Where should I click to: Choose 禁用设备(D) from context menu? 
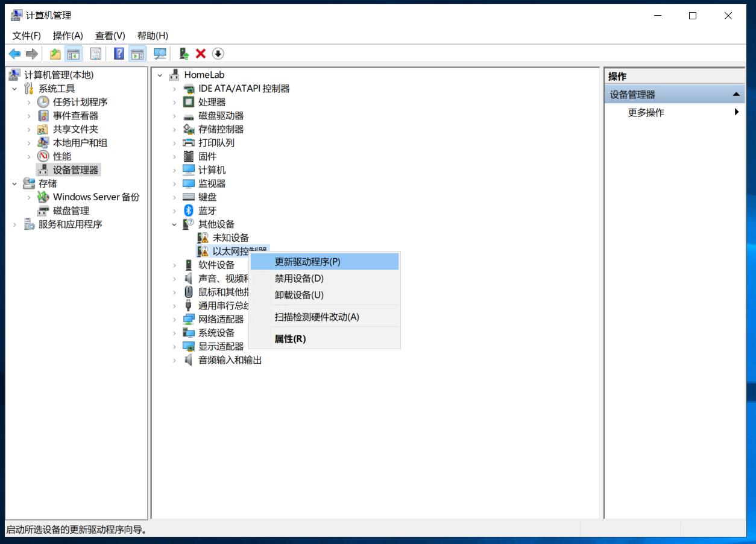[x=324, y=278]
